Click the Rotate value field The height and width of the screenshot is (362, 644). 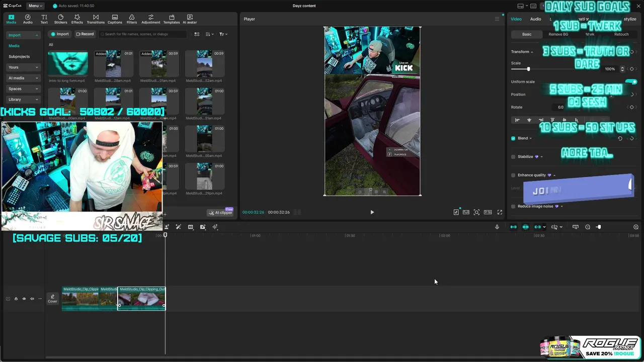point(560,107)
